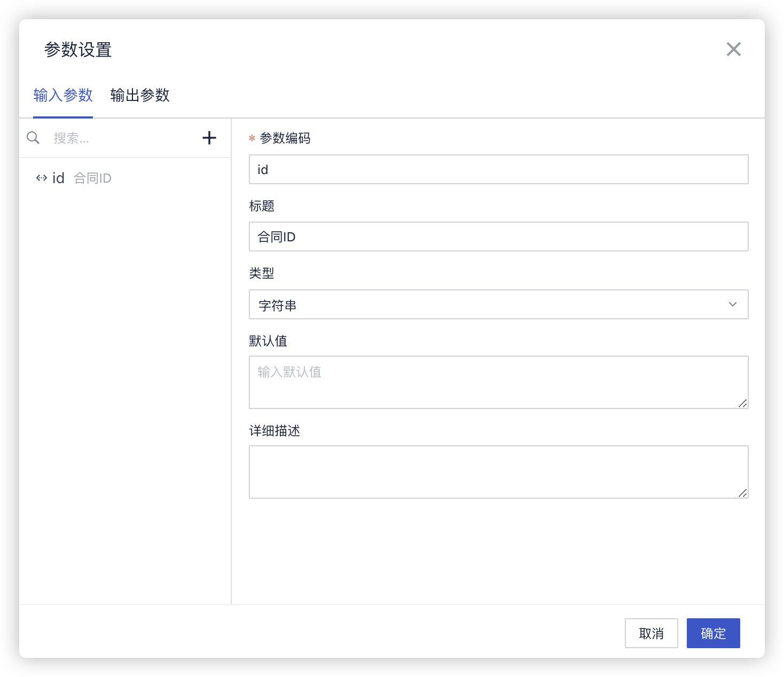Switch to the 输入参数 tab
Image resolution: width=784 pixels, height=677 pixels.
[63, 96]
